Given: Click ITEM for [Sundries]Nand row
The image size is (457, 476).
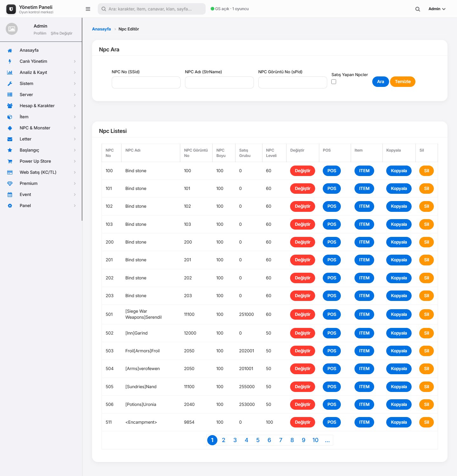Looking at the screenshot, I should coord(364,387).
